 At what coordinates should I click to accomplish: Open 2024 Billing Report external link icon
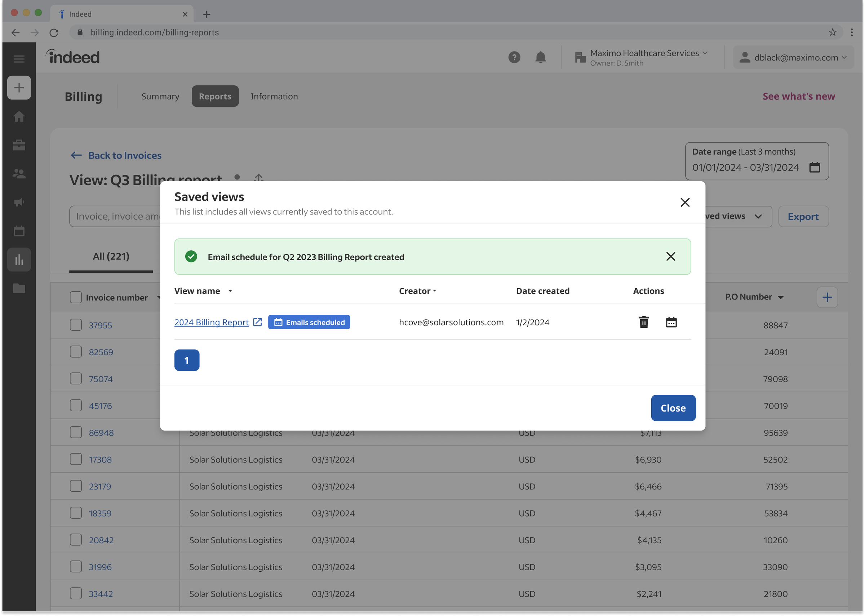257,322
